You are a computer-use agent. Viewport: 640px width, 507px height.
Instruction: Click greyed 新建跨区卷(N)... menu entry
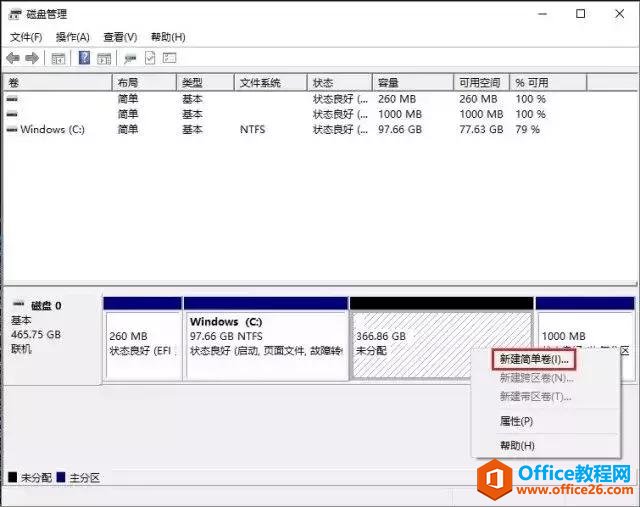point(536,378)
